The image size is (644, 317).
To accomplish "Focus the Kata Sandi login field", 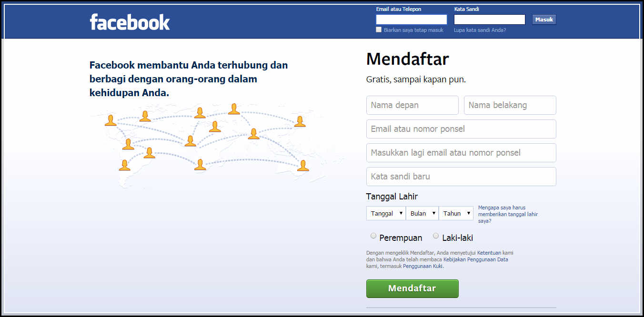I will click(490, 20).
